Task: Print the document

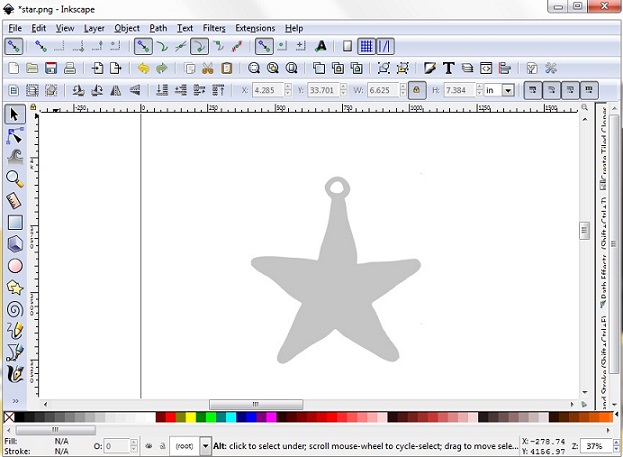Action: click(70, 68)
